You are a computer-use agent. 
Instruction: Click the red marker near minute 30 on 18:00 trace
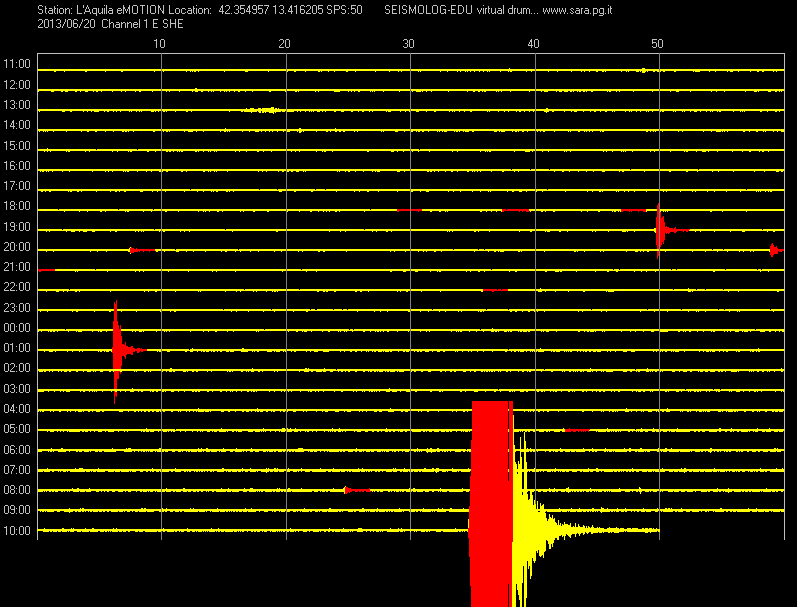click(409, 210)
